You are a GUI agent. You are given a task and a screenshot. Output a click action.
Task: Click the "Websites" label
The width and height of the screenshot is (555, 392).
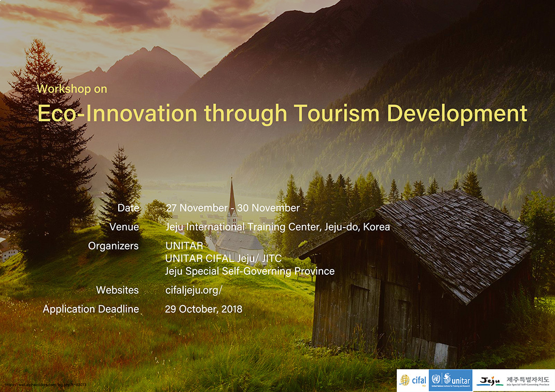(x=118, y=290)
